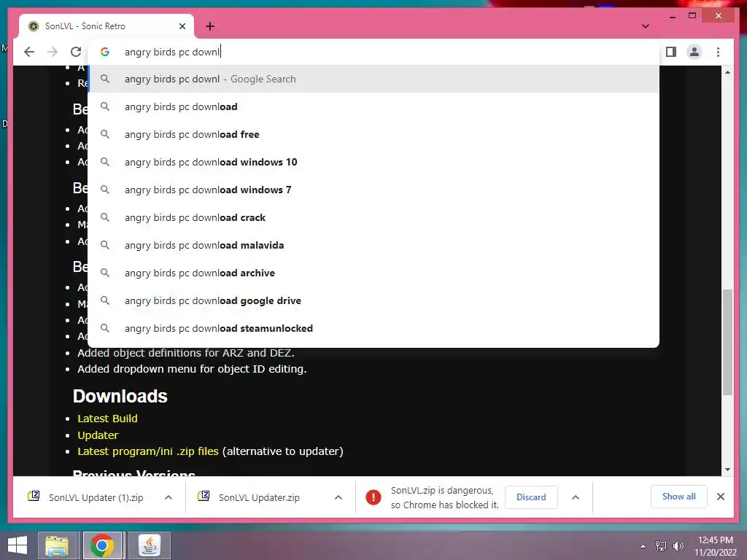Click the red dangerous download warning icon
The width and height of the screenshot is (747, 560).
(x=373, y=497)
